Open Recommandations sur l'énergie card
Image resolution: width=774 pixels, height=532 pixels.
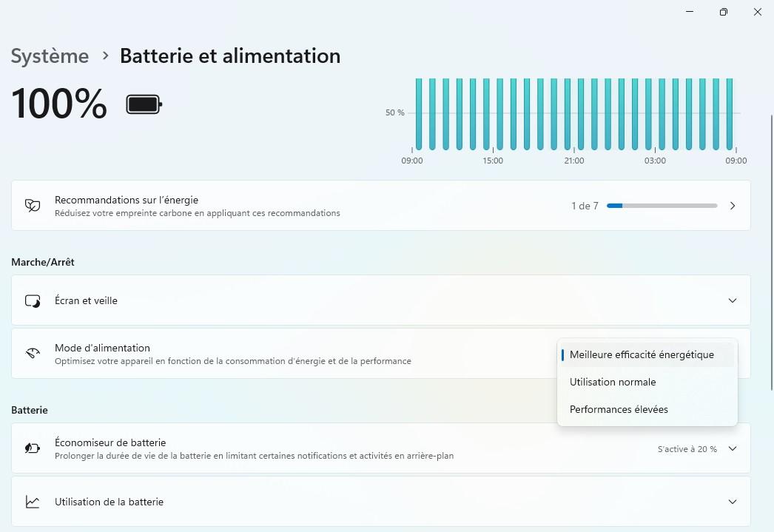pyautogui.click(x=296, y=206)
